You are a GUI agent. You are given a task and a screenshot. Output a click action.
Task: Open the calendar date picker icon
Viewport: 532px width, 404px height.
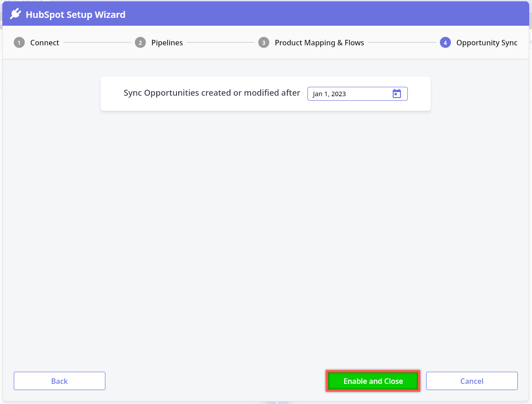click(x=397, y=93)
